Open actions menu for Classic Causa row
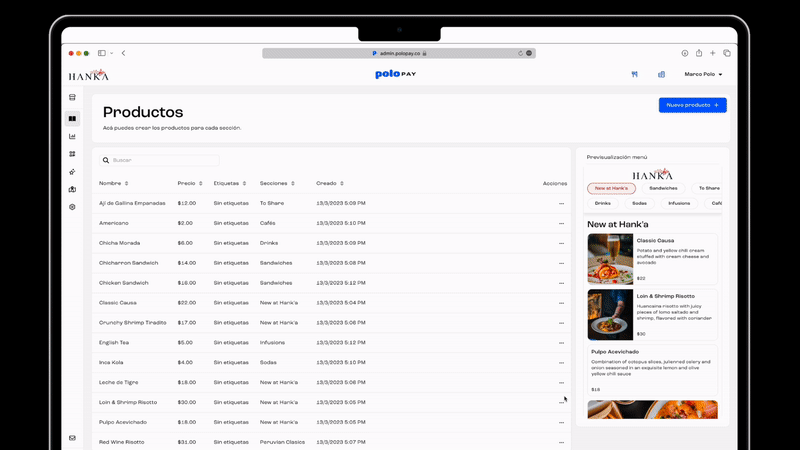This screenshot has width=800, height=450. tap(561, 303)
